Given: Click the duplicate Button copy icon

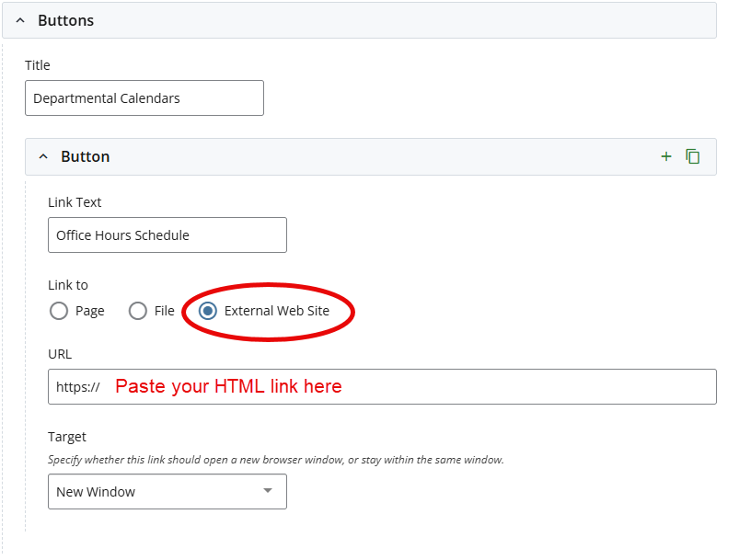Looking at the screenshot, I should [692, 156].
